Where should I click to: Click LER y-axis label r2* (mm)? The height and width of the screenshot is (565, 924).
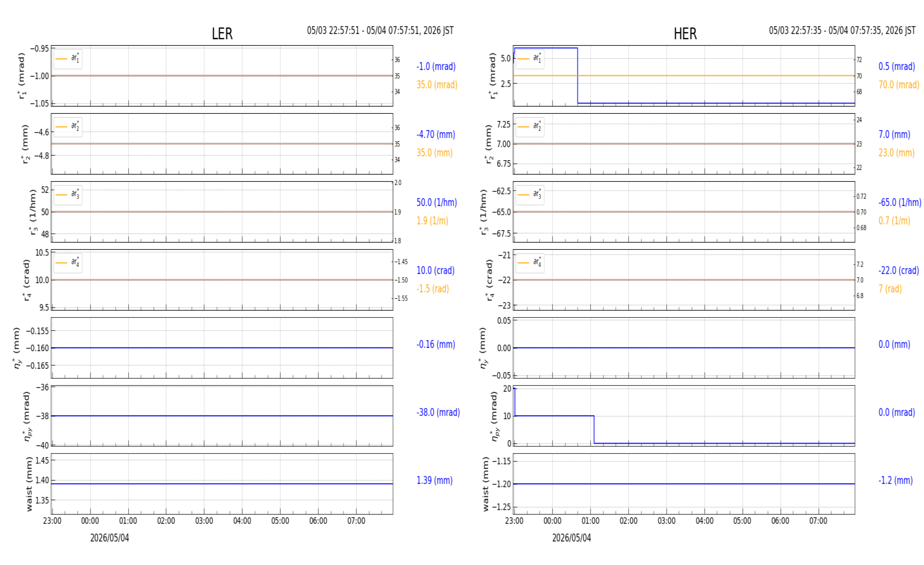(26, 144)
